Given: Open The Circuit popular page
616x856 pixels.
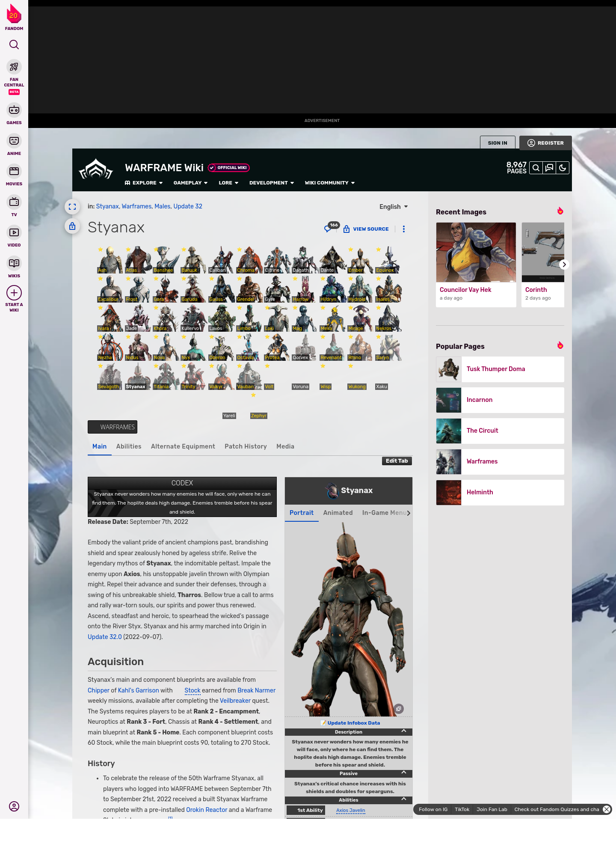Looking at the screenshot, I should click(x=500, y=431).
